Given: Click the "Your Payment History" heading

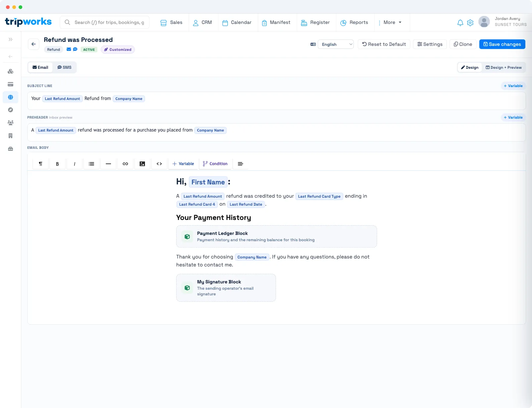Looking at the screenshot, I should [213, 218].
